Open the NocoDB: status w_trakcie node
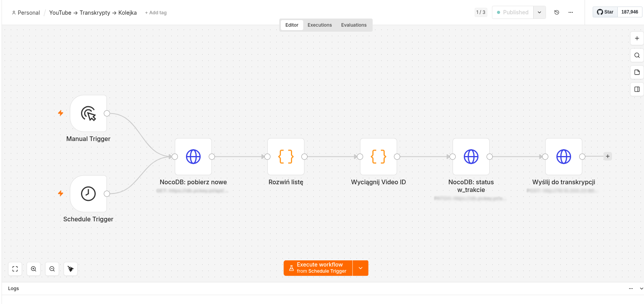This screenshot has width=644, height=304. coord(471,157)
